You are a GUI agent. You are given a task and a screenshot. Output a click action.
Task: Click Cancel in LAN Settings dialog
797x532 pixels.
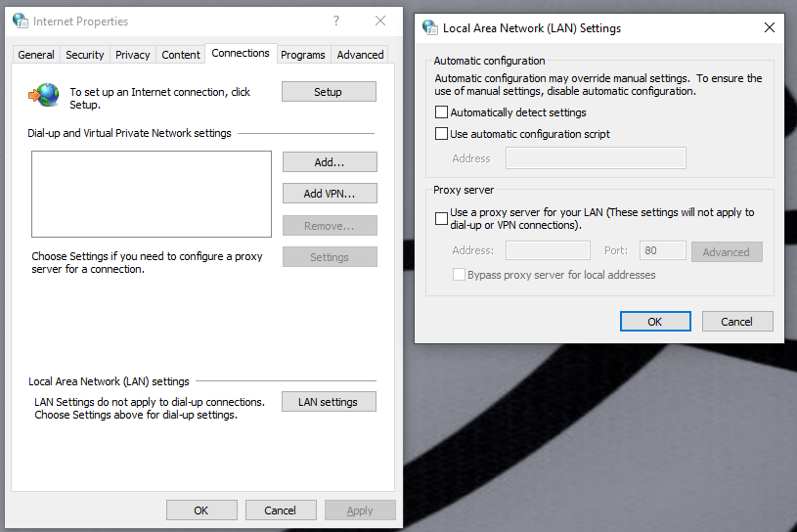coord(737,321)
